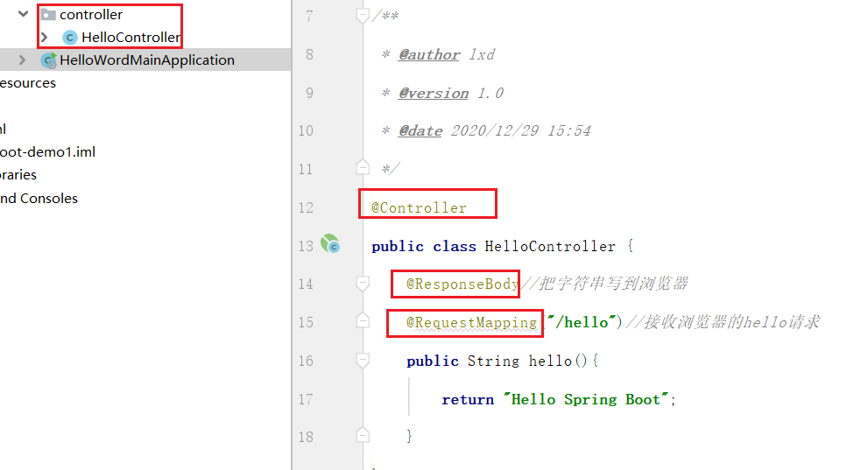Screen dimensions: 868x470
Task: Click the @ResponseBody annotation
Action: click(x=462, y=284)
